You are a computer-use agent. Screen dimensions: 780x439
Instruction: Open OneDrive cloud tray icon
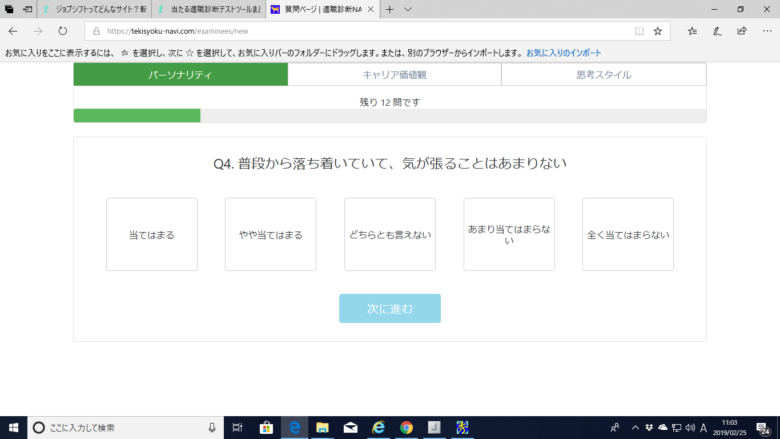tap(663, 428)
